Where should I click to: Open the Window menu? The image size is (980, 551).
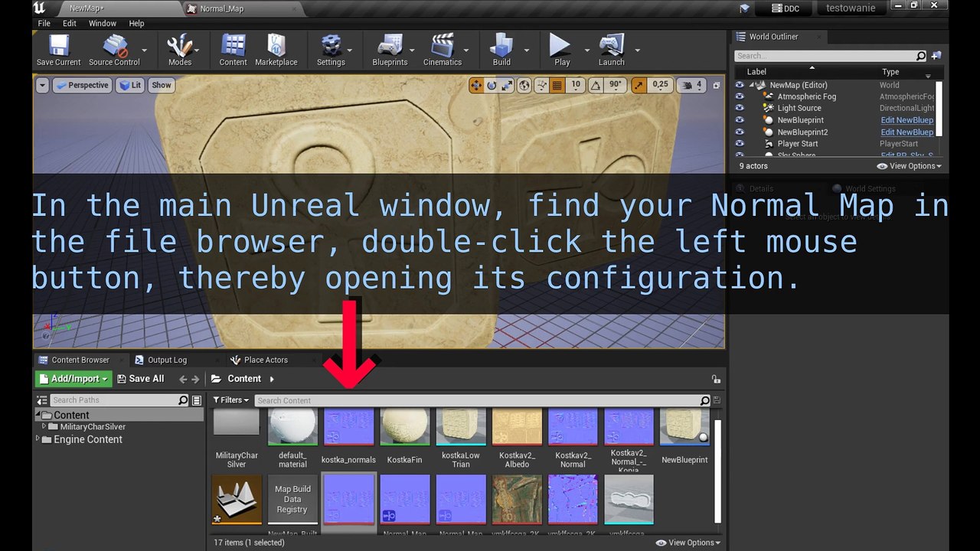click(x=103, y=23)
